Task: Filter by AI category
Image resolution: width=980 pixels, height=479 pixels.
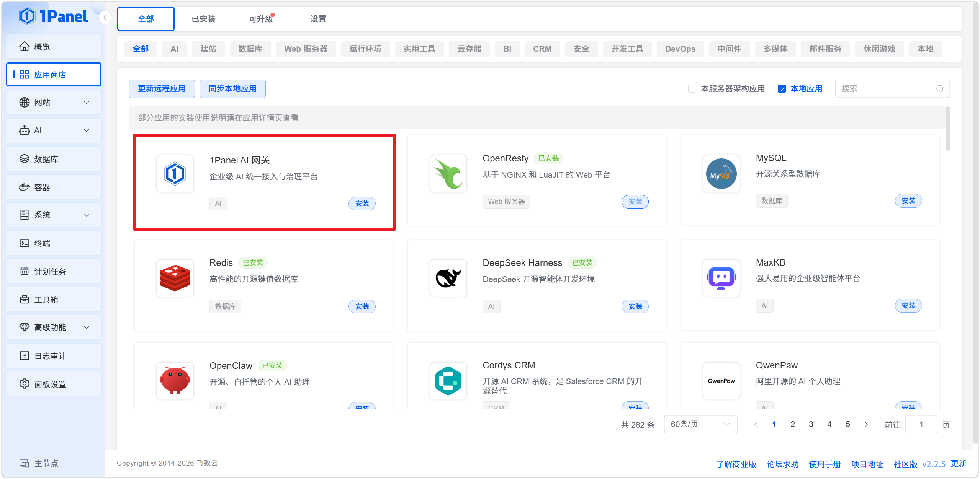Action: click(x=175, y=49)
